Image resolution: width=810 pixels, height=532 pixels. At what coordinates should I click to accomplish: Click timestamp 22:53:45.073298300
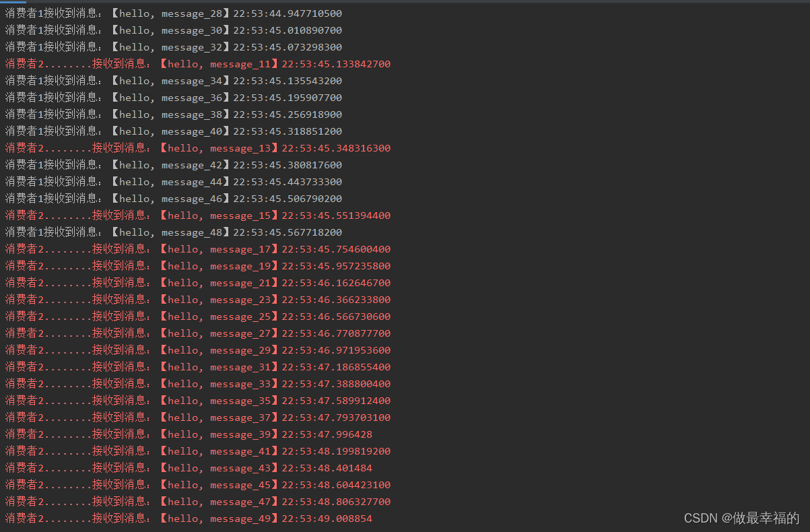pos(288,47)
